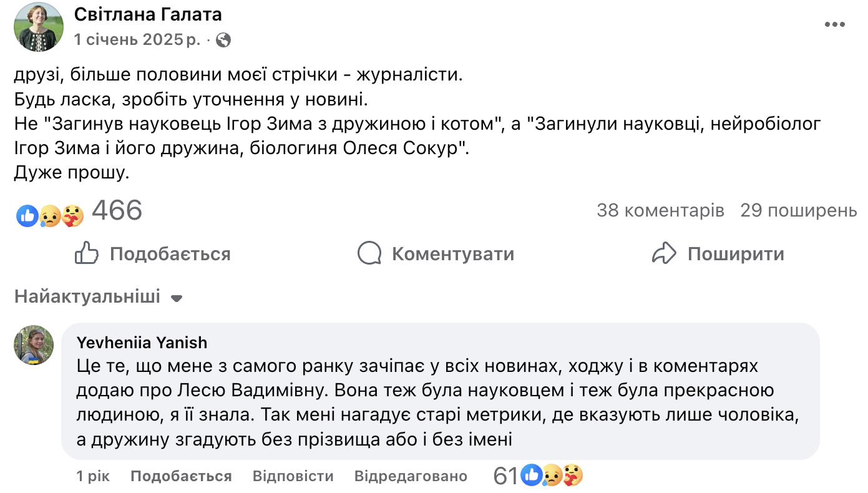Click the thumbs-up icon under the post

87,253
